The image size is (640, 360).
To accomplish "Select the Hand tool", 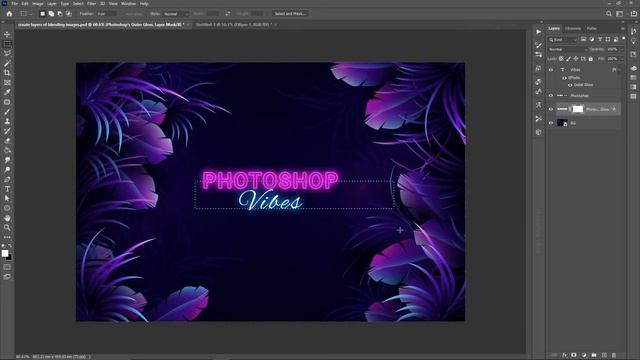I will click(x=7, y=218).
